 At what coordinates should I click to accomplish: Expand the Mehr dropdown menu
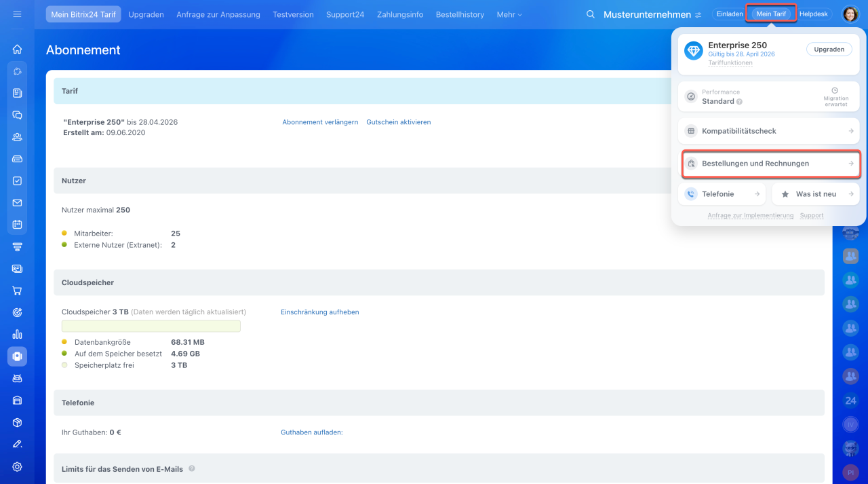(x=509, y=14)
